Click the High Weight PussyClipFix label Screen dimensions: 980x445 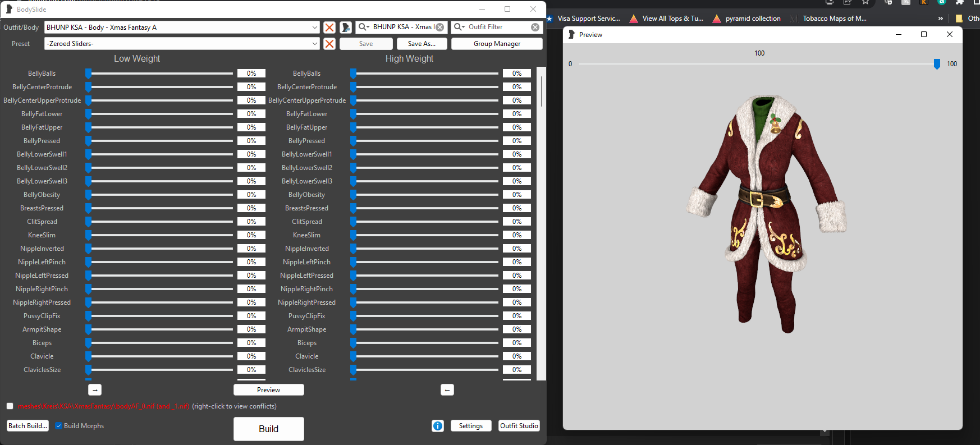point(306,316)
